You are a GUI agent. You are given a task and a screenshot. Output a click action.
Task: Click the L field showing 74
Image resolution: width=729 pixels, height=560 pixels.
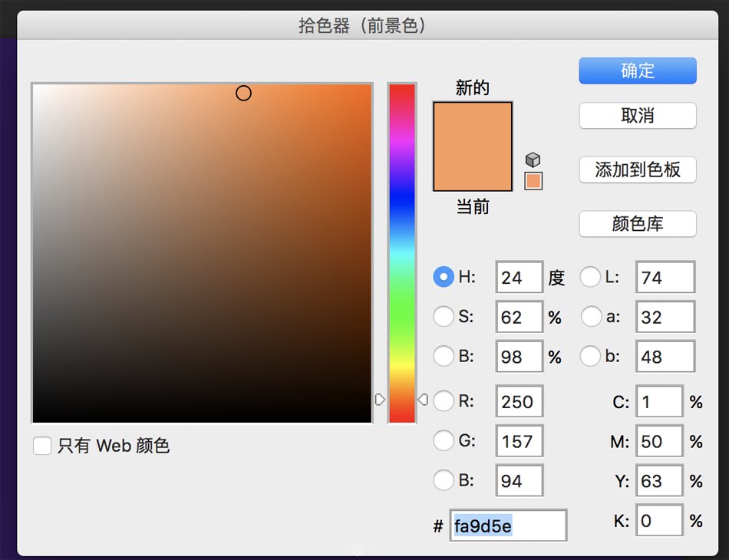click(x=665, y=277)
